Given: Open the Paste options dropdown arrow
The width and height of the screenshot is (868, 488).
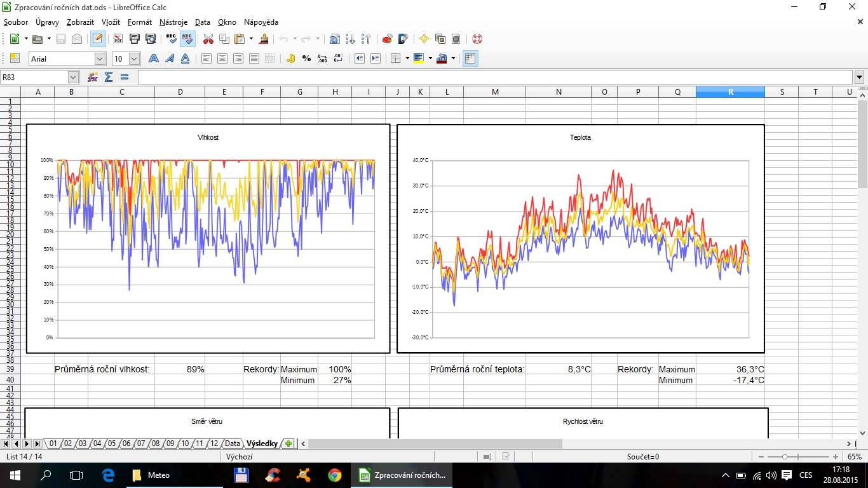Looking at the screenshot, I should [x=251, y=39].
